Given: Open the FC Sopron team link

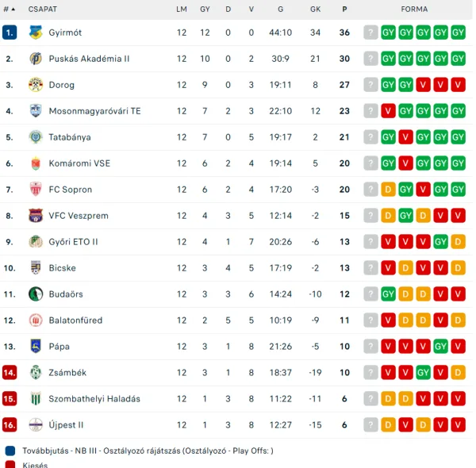Looking at the screenshot, I should click(x=71, y=190).
